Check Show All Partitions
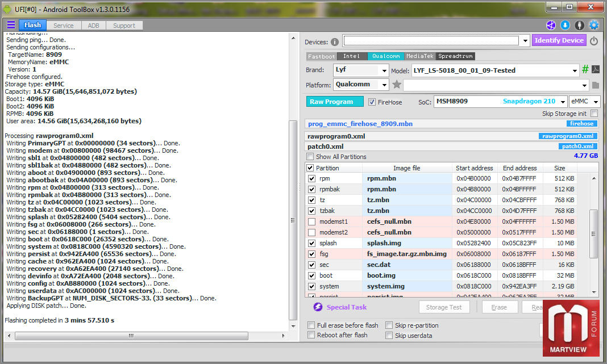 tap(310, 157)
